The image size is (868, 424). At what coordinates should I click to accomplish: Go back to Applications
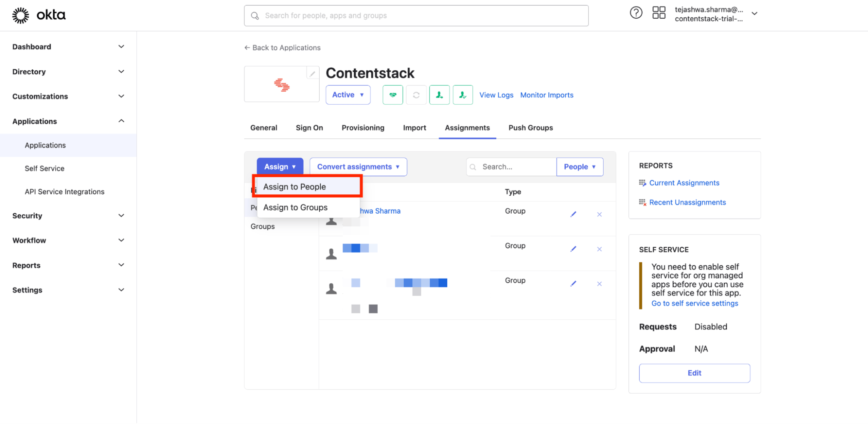click(282, 48)
